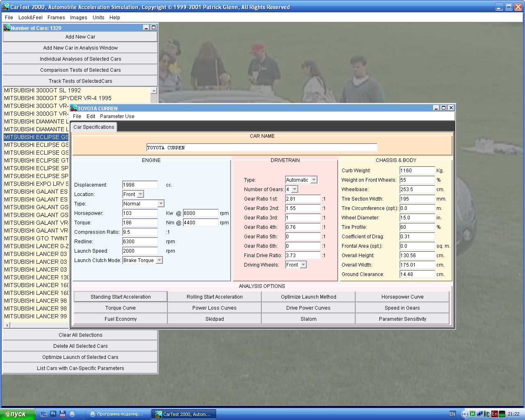
Task: Click the EN language indicator in the tray
Action: [x=452, y=414]
